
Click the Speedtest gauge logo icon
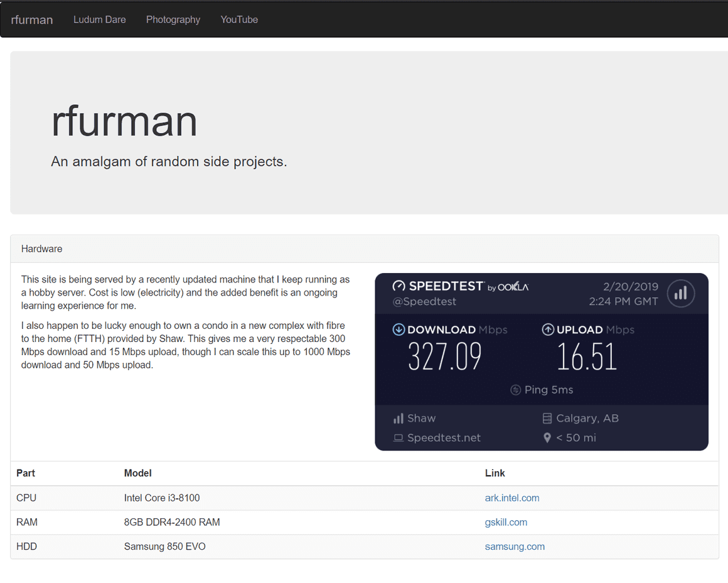pos(399,286)
